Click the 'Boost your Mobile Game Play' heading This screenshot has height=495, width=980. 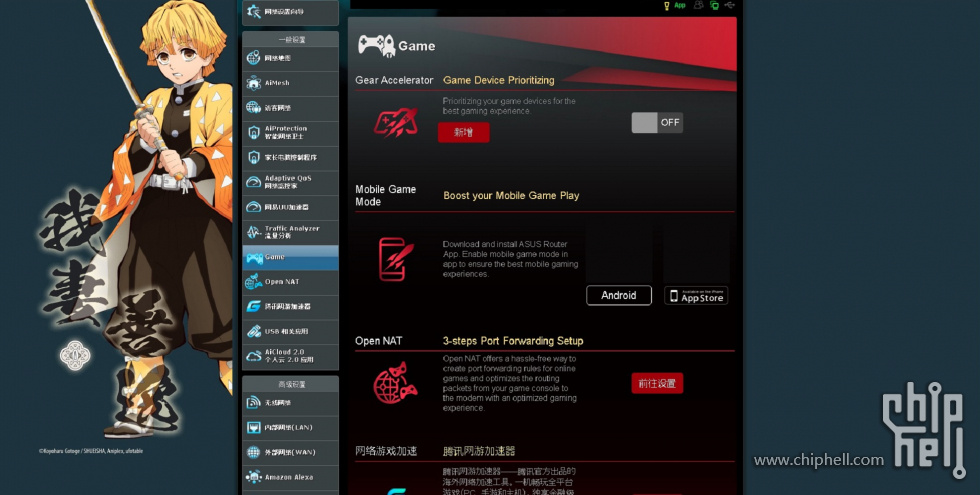click(x=511, y=196)
